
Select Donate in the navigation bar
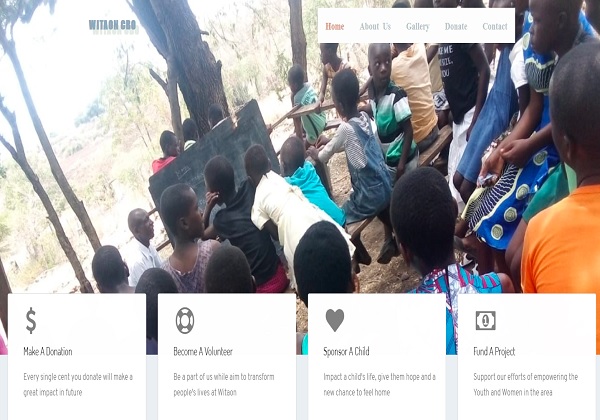tap(456, 26)
